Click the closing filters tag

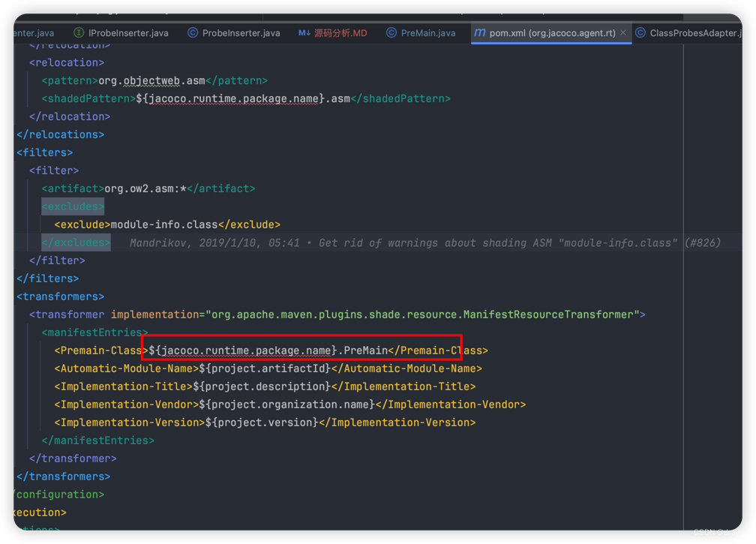pyautogui.click(x=48, y=278)
